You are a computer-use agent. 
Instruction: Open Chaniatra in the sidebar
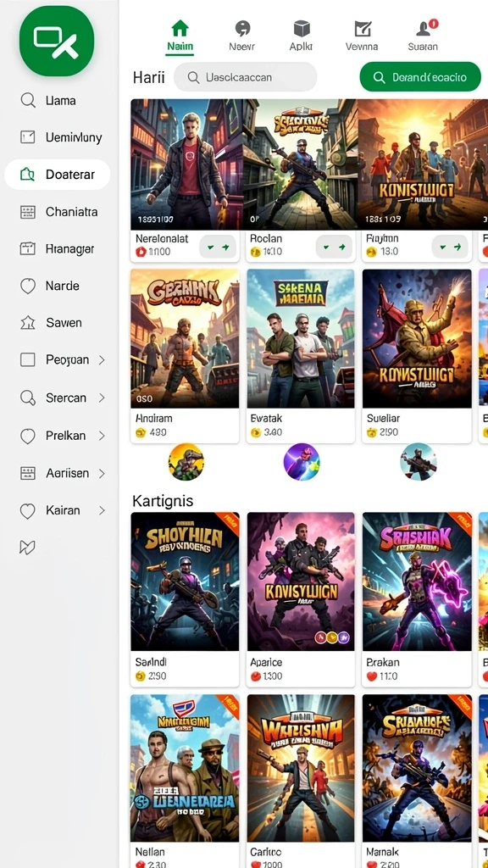point(58,211)
